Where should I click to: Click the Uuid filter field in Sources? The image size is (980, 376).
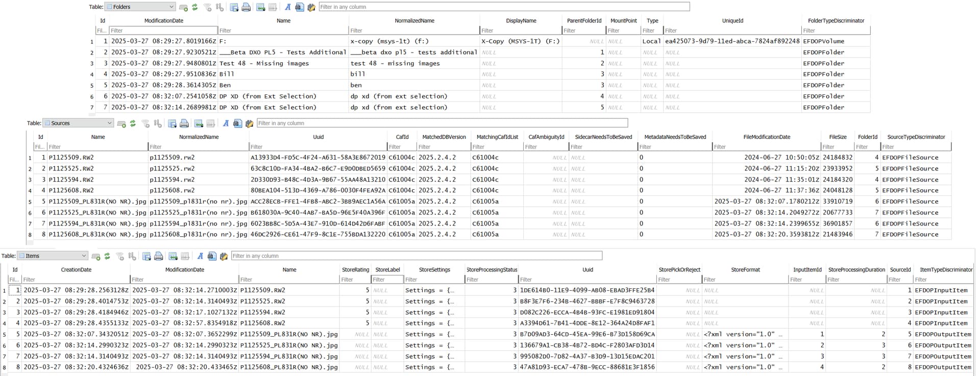tap(318, 147)
